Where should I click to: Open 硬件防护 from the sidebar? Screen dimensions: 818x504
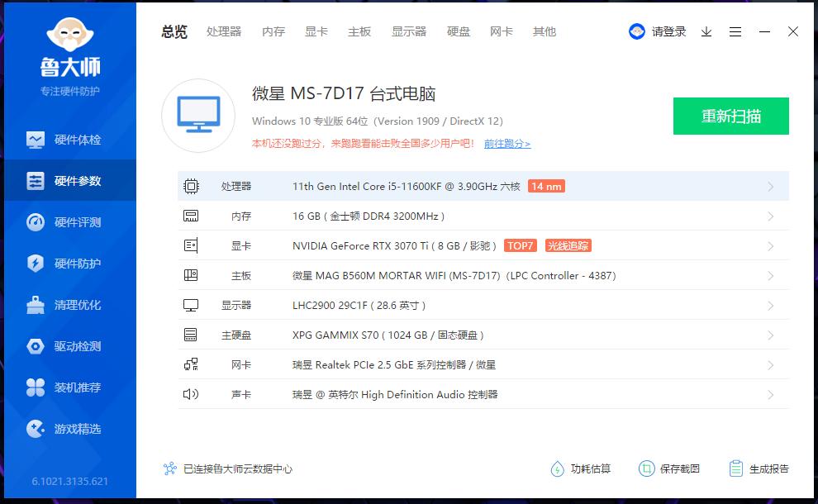[69, 264]
